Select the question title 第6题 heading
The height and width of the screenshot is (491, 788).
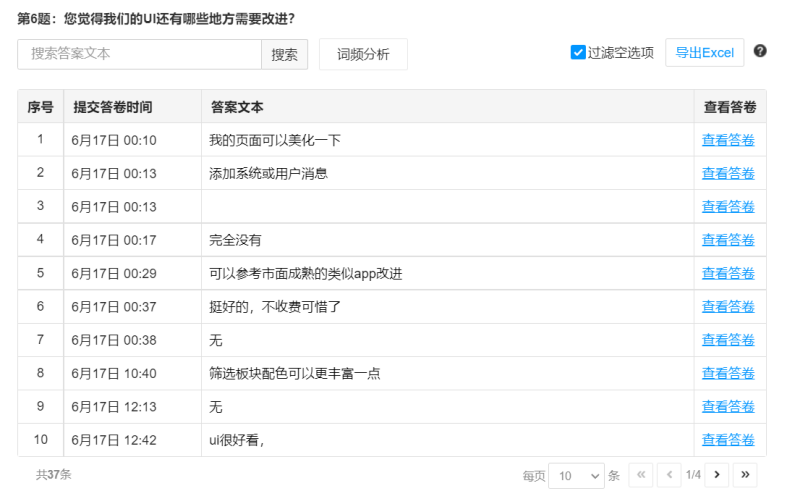tap(156, 19)
